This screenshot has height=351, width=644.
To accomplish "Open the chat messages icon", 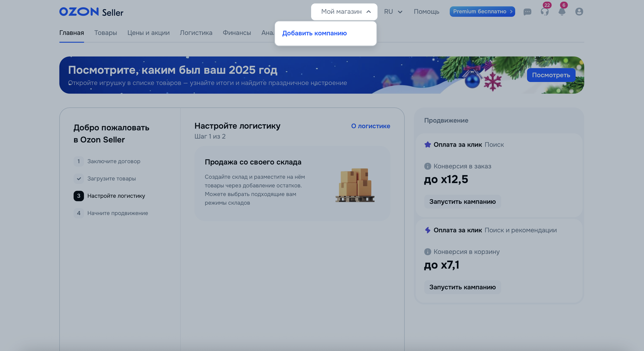I will tap(527, 12).
